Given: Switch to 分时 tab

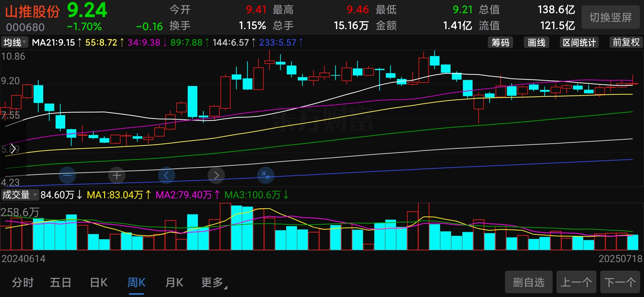Looking at the screenshot, I should (23, 282).
